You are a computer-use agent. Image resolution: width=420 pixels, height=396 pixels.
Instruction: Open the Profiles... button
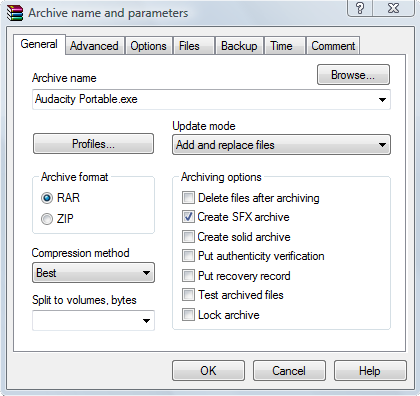pos(93,144)
